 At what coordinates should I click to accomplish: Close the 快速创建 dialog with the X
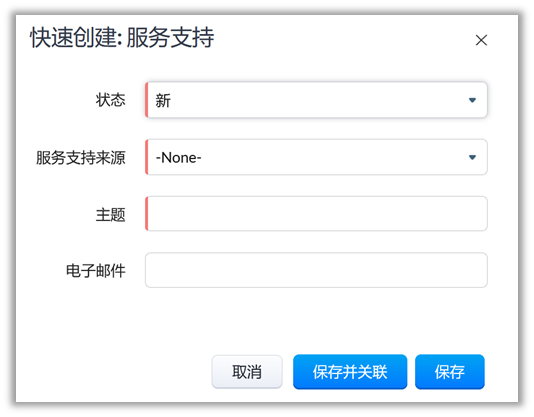click(481, 40)
